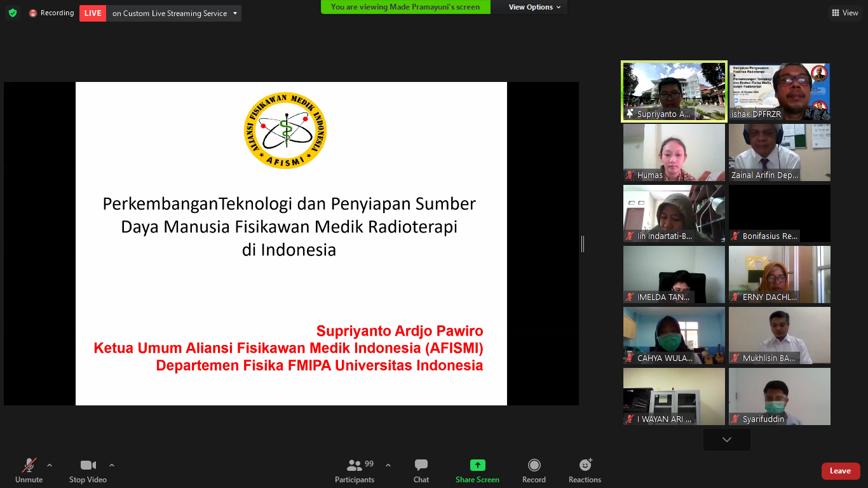Select Bonifasius black video tile
The height and width of the screenshot is (488, 868).
[780, 213]
